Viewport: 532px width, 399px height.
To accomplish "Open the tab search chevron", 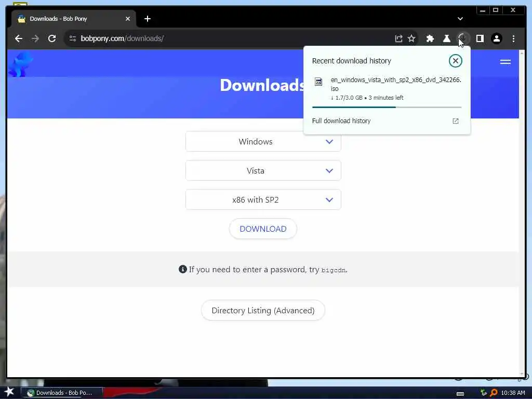I will click(460, 19).
